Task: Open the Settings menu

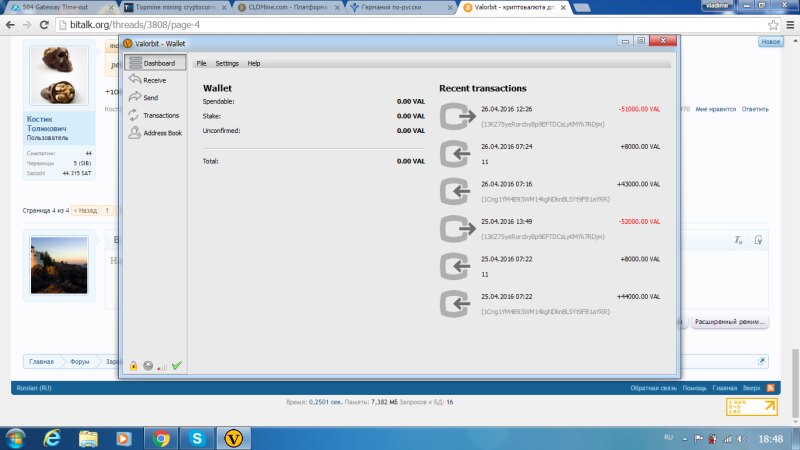Action: [x=227, y=63]
